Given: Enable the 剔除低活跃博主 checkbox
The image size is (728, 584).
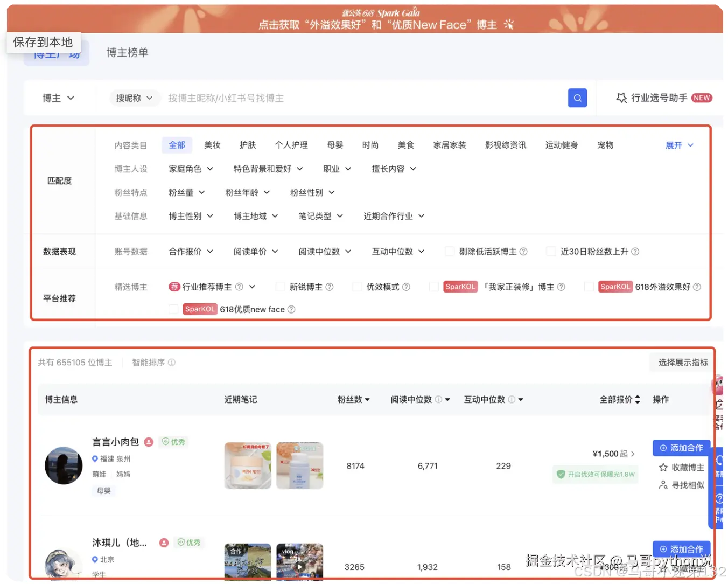Looking at the screenshot, I should 449,251.
